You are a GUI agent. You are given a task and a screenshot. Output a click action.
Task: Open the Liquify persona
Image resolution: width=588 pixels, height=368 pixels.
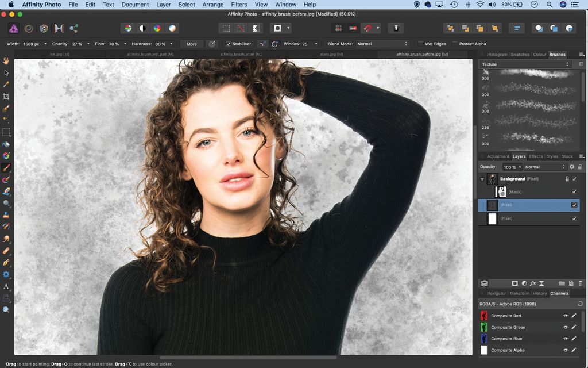[x=29, y=28]
